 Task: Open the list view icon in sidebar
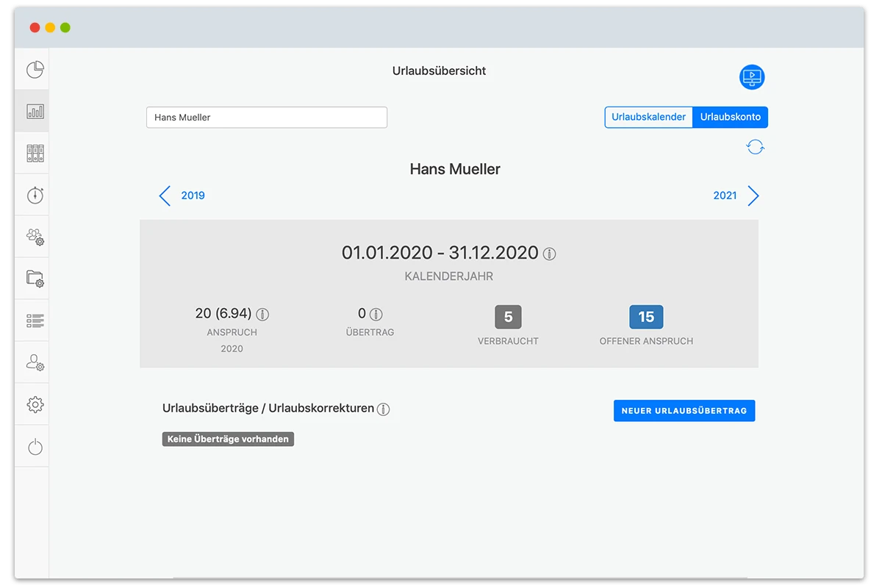[x=35, y=320]
